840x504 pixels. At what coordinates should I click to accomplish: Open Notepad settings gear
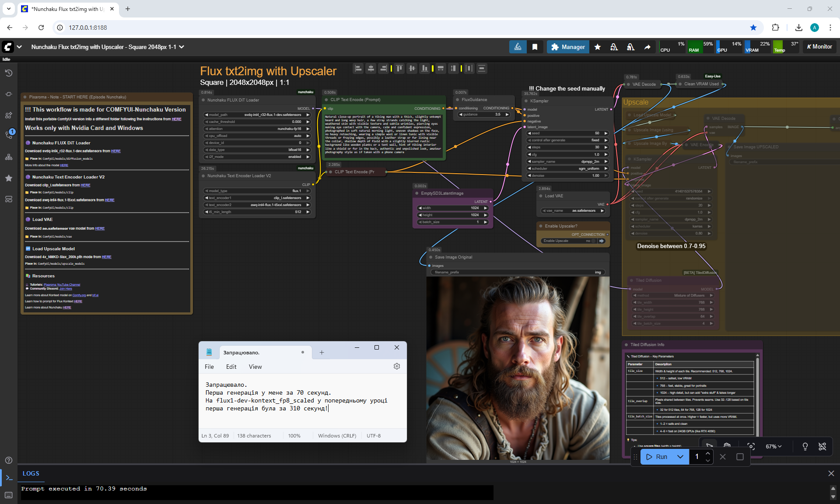coord(397,367)
